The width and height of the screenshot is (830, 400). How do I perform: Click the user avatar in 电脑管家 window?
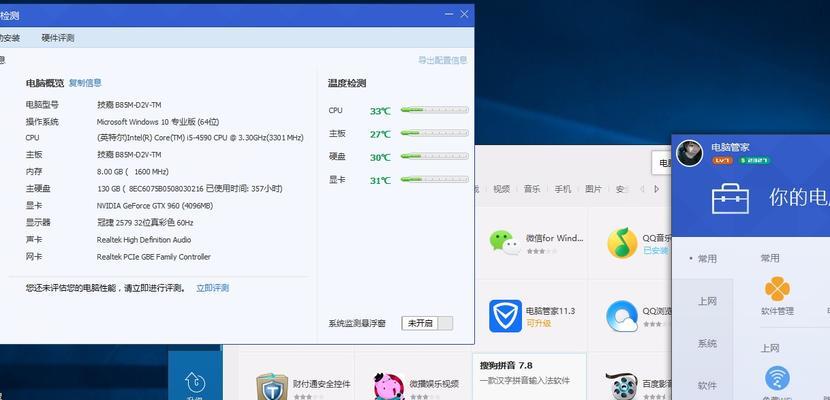click(690, 153)
